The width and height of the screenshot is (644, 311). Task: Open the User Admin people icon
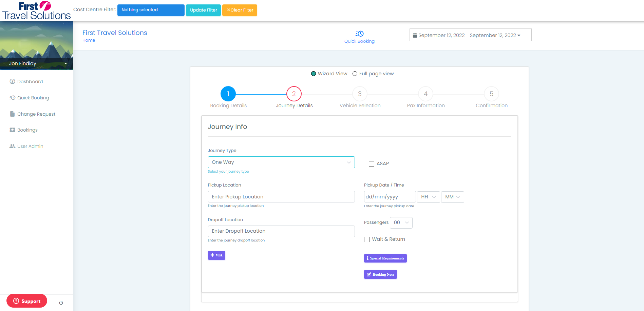pos(13,146)
